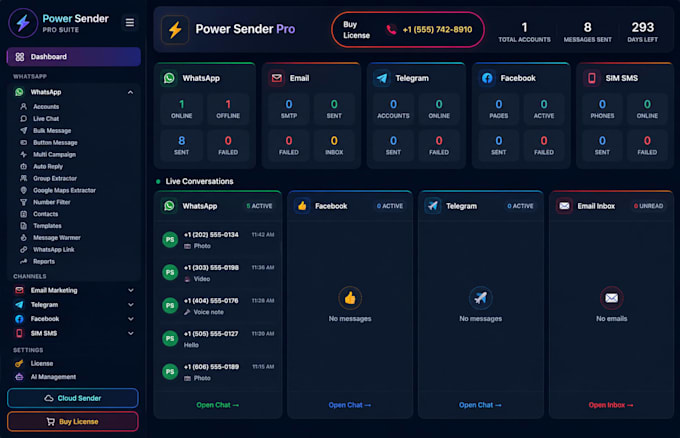The height and width of the screenshot is (438, 680).
Task: Click the Power Sender lightning logo
Action: tap(23, 23)
